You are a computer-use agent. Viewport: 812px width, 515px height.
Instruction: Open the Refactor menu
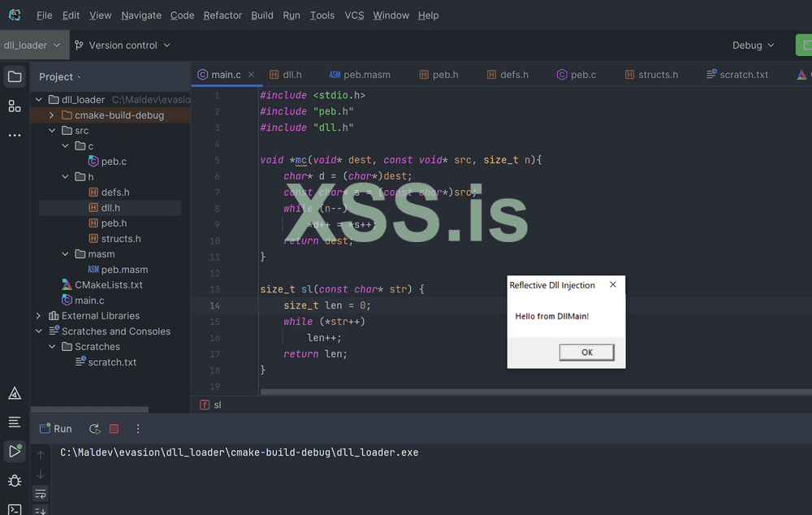point(222,15)
